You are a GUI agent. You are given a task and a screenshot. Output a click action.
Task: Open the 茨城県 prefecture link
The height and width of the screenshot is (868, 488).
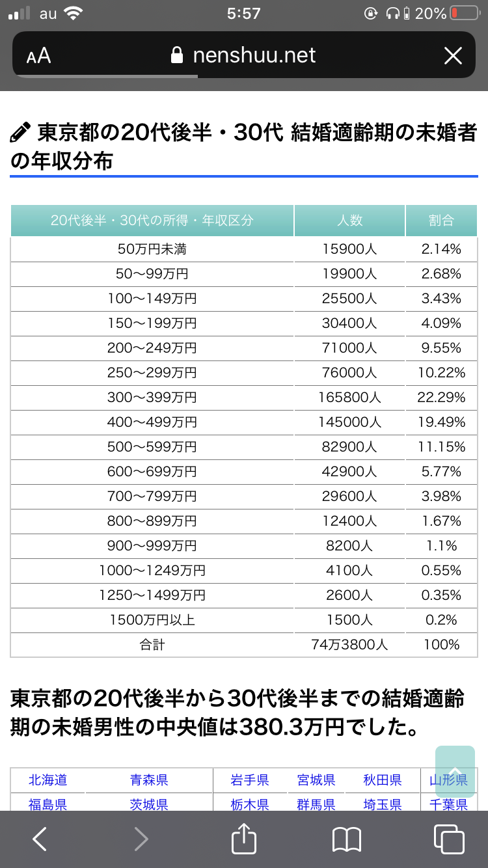149,804
